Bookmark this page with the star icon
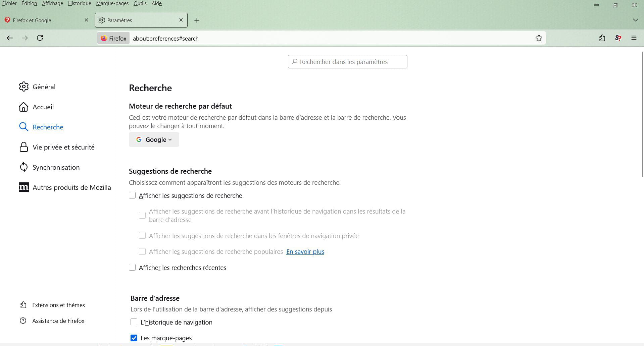The width and height of the screenshot is (644, 346). tap(539, 38)
